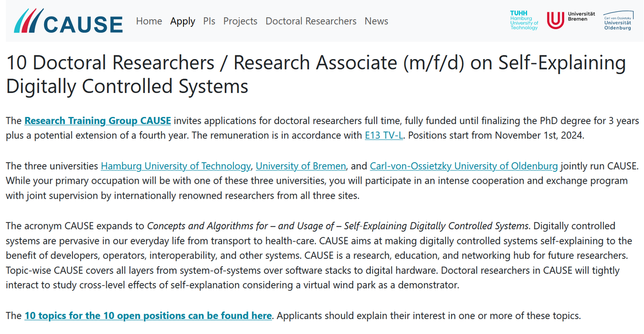
Task: Click the CAUSE logo
Action: [68, 21]
